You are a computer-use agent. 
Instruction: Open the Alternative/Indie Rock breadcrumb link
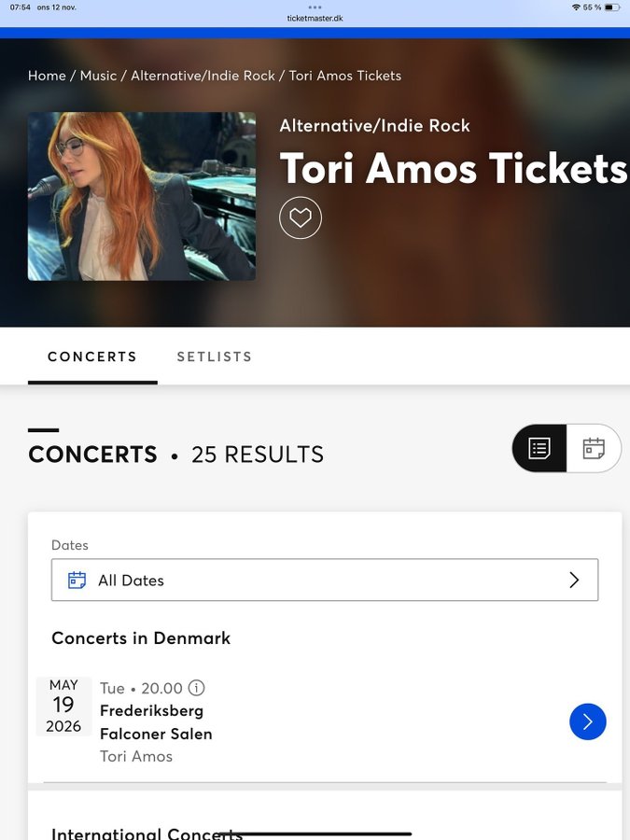click(203, 76)
